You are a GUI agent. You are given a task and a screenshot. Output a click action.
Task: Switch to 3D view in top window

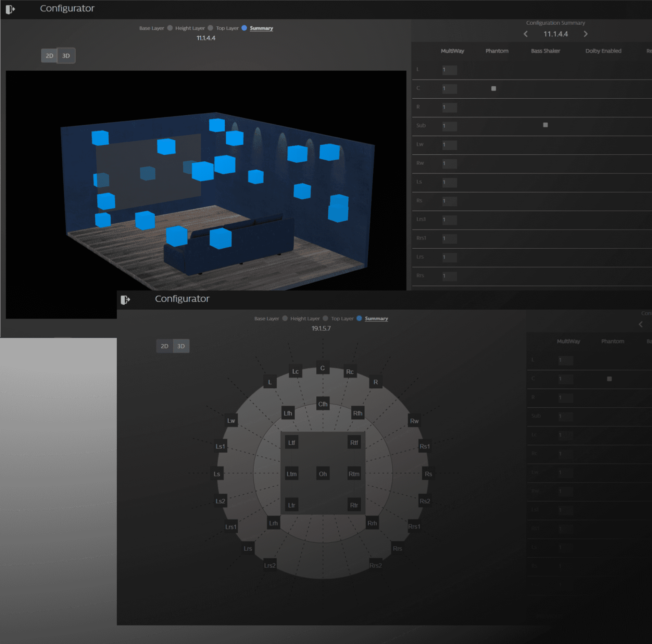[x=66, y=55]
